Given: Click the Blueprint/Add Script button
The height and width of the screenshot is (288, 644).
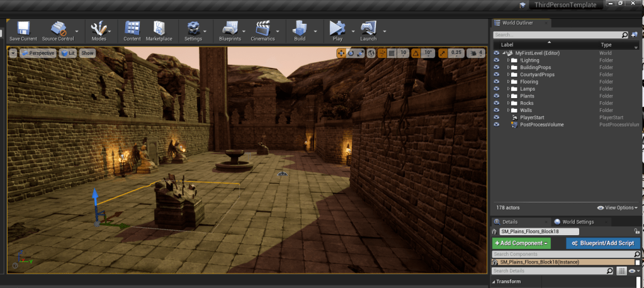Looking at the screenshot, I should point(602,243).
